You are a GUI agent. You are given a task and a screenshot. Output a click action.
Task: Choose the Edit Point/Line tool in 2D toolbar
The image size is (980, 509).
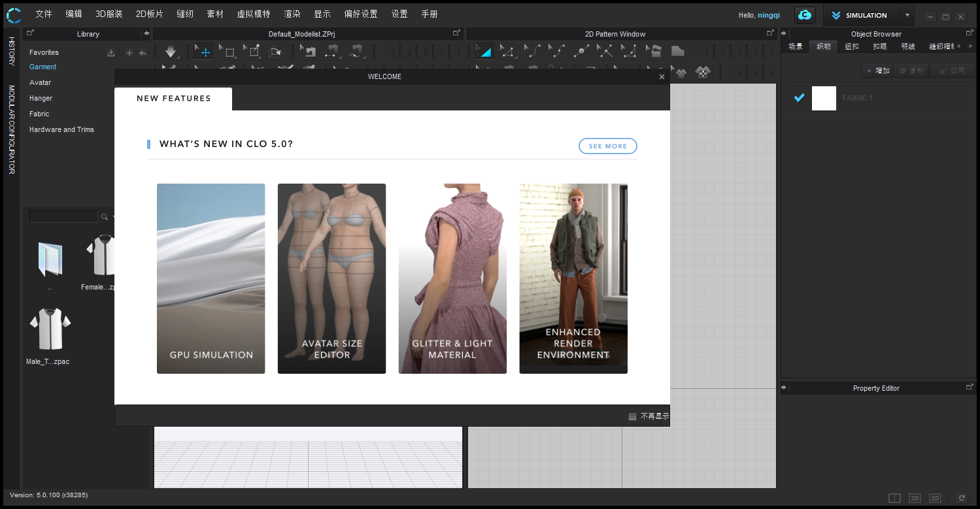507,52
